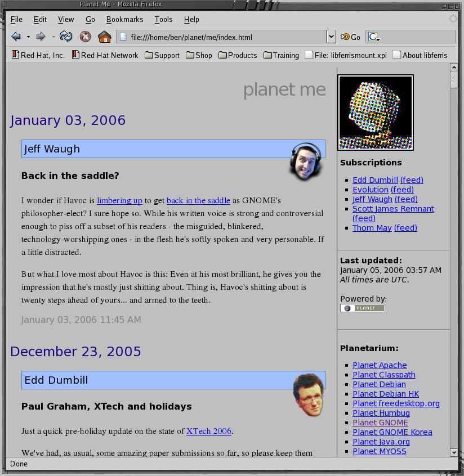Open the Tools menu
Viewport: 464px width, 476px height.
coord(163,20)
